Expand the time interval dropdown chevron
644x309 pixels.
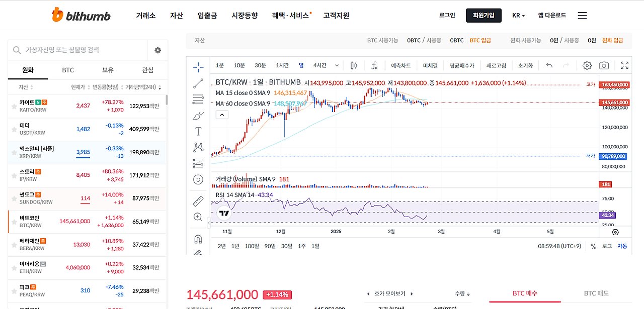337,65
